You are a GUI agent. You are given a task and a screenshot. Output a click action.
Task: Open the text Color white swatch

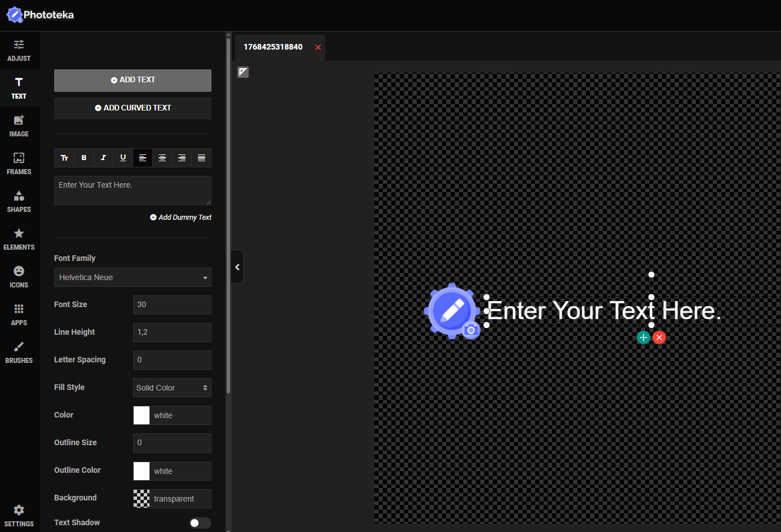pos(142,415)
